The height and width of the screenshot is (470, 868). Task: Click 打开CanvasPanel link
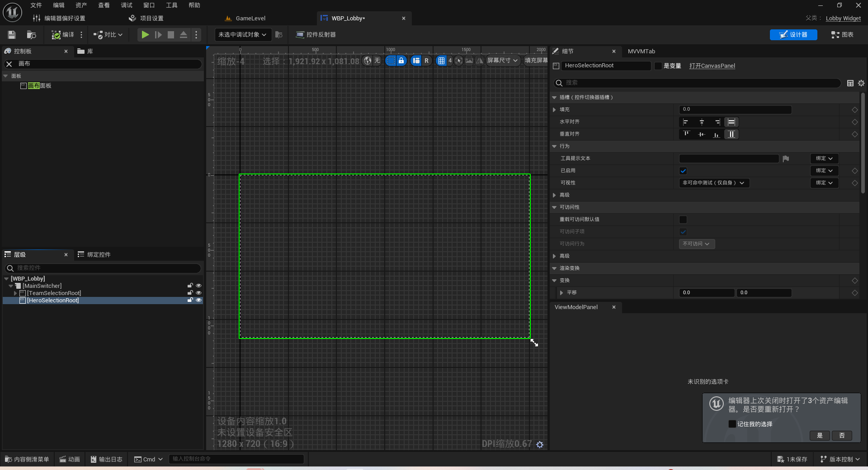[712, 66]
